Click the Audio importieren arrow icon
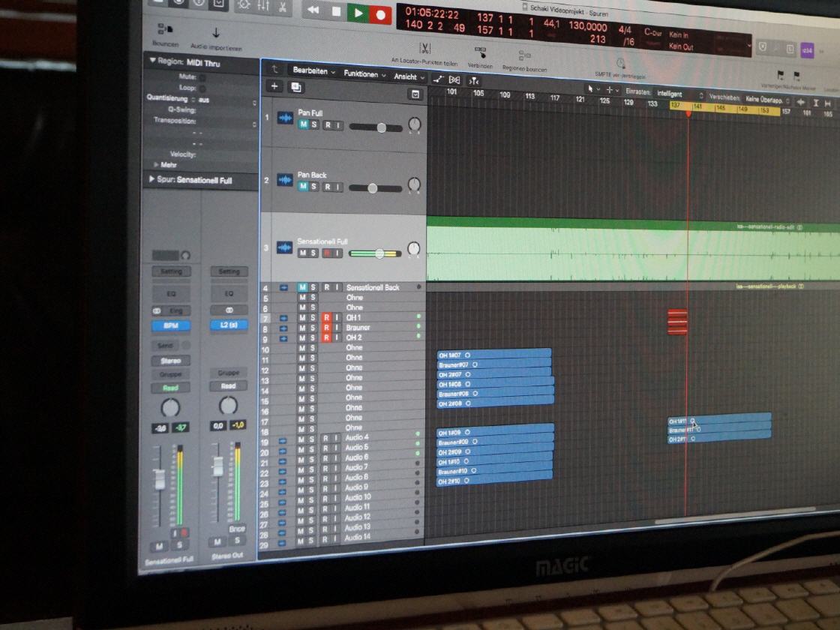This screenshot has height=630, width=840. click(216, 33)
